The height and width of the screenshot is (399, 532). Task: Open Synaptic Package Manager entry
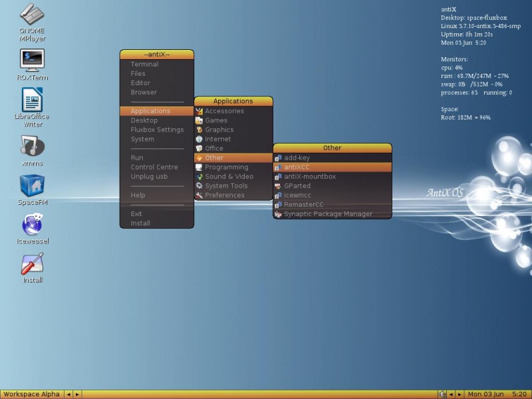(x=332, y=213)
